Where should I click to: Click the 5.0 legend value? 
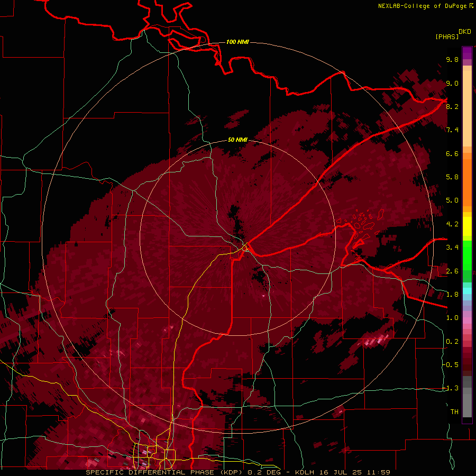pyautogui.click(x=452, y=200)
